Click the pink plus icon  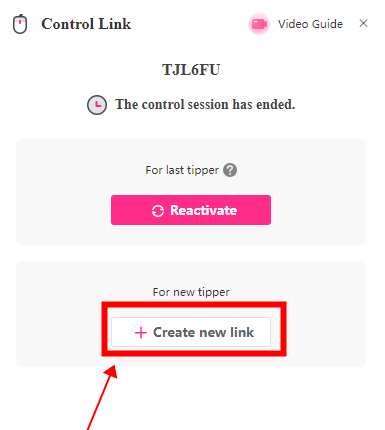[141, 333]
